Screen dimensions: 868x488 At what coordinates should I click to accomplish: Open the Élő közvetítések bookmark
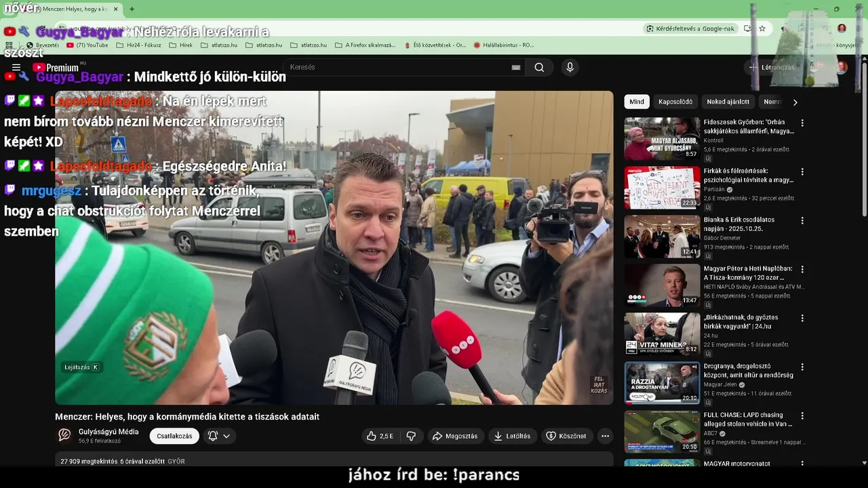[x=434, y=45]
